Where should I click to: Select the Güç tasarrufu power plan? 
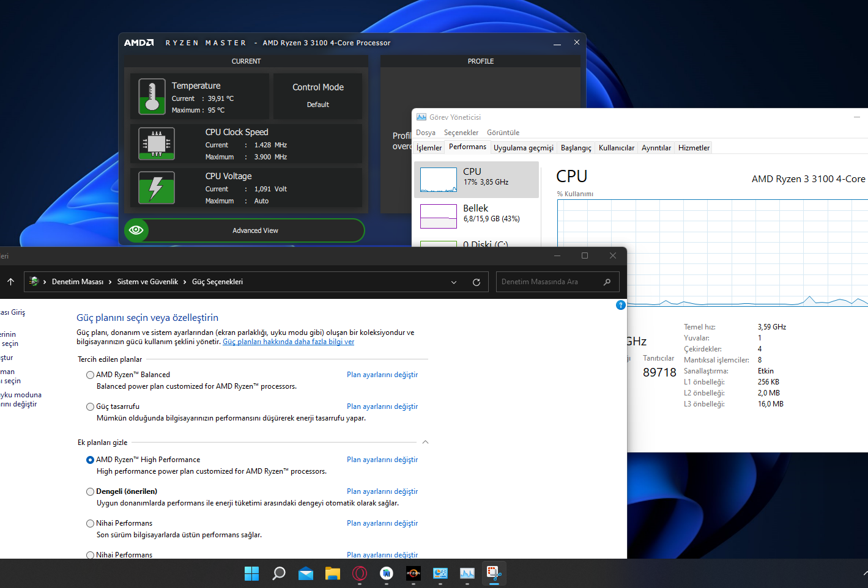pyautogui.click(x=91, y=406)
